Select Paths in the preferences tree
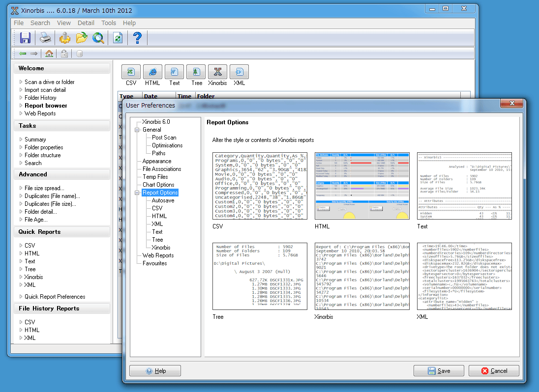Viewport: 539px width, 392px height. click(158, 153)
